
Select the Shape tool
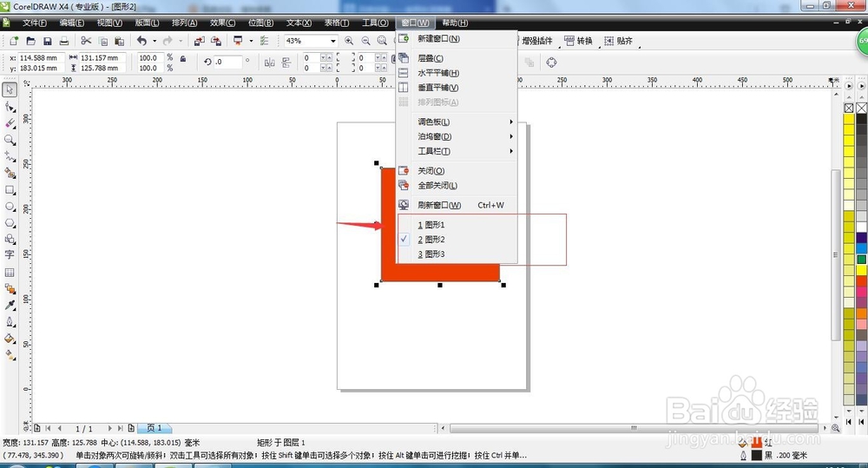pyautogui.click(x=10, y=106)
